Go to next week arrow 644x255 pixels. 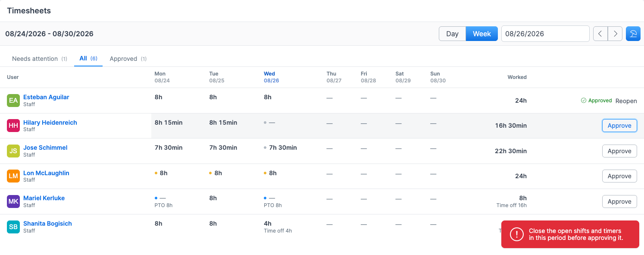coord(615,34)
